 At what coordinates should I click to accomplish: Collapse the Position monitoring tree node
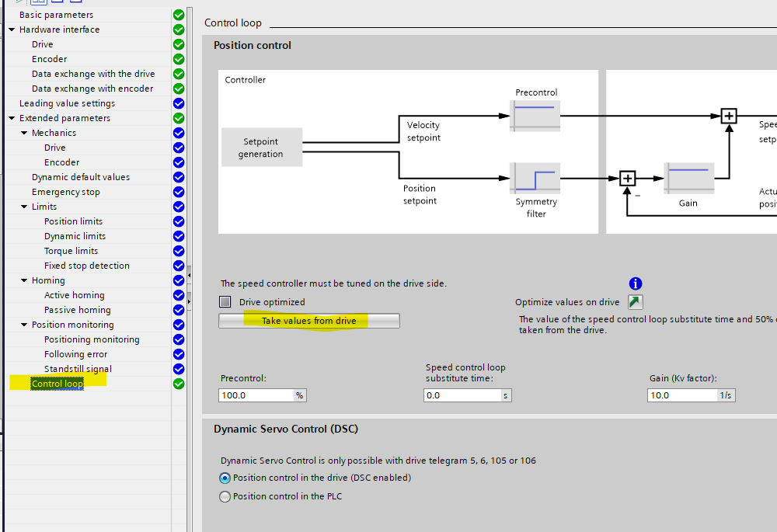coord(24,325)
